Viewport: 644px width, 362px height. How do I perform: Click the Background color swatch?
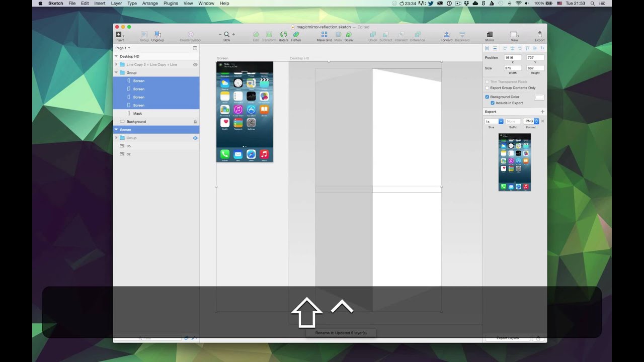[x=539, y=97]
